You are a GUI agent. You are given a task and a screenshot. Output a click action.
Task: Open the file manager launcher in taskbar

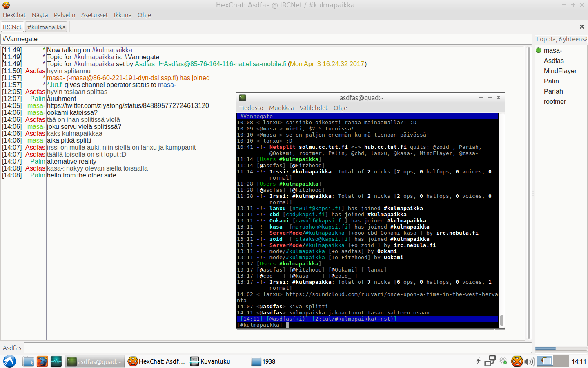click(28, 361)
